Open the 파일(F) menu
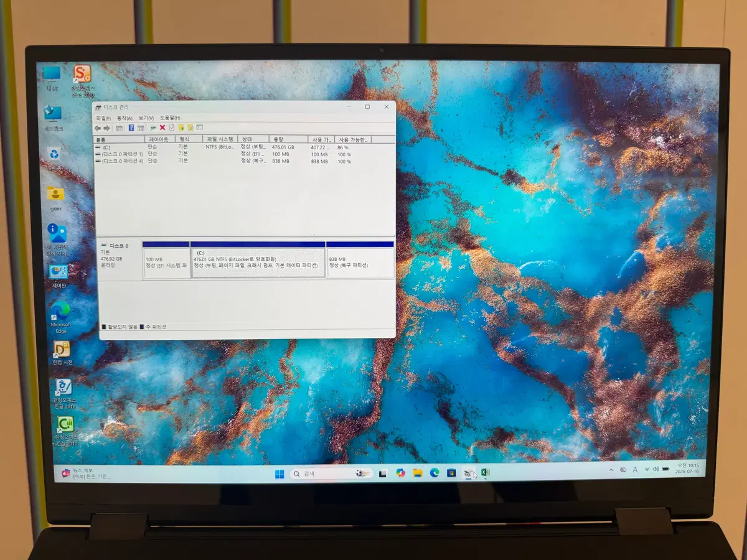Image resolution: width=747 pixels, height=560 pixels. [x=103, y=118]
